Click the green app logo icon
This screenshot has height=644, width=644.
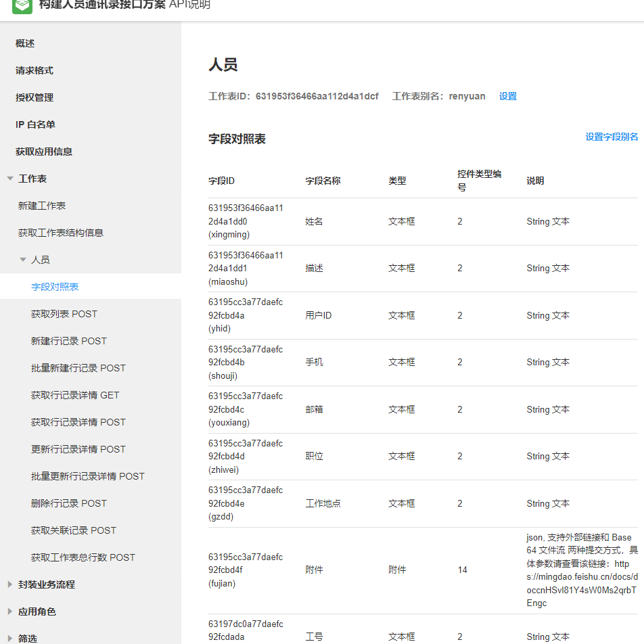click(x=22, y=6)
